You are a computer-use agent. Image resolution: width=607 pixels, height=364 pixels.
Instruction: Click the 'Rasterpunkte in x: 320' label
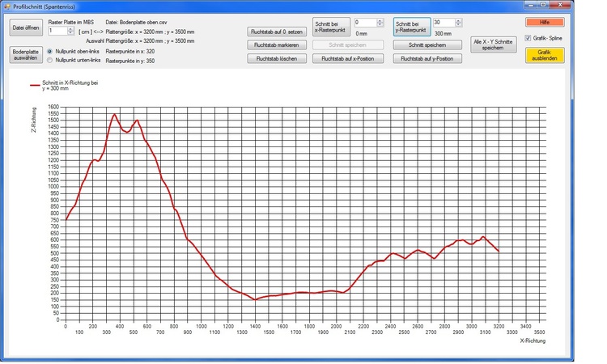tap(130, 51)
